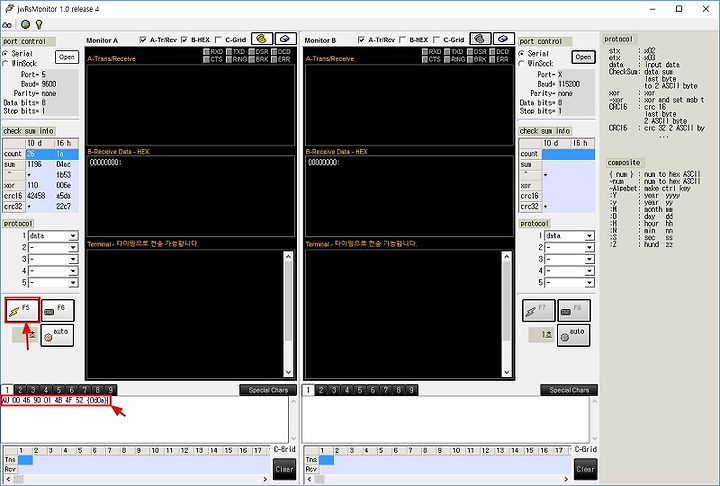
Task: Click the F6 keyboard button
Action: coord(57,310)
